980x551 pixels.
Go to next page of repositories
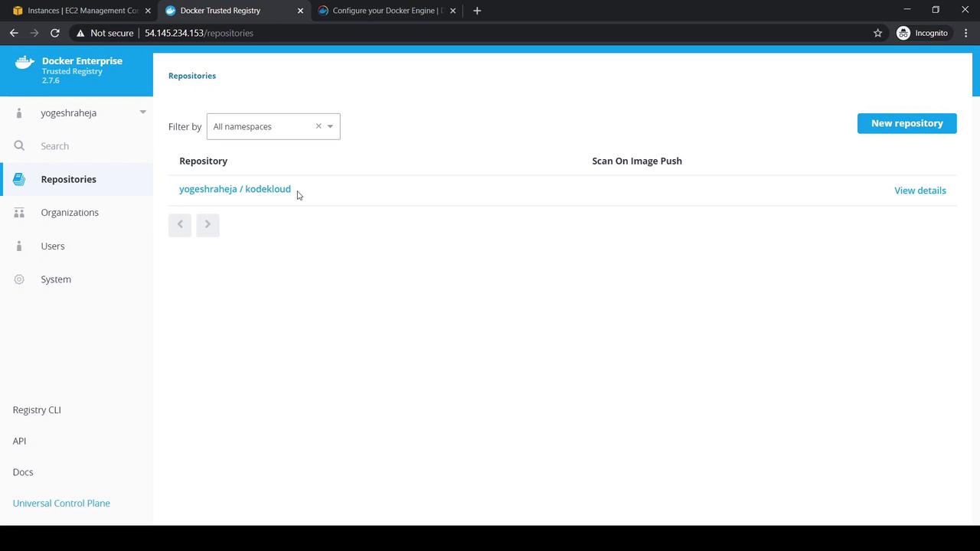[207, 224]
